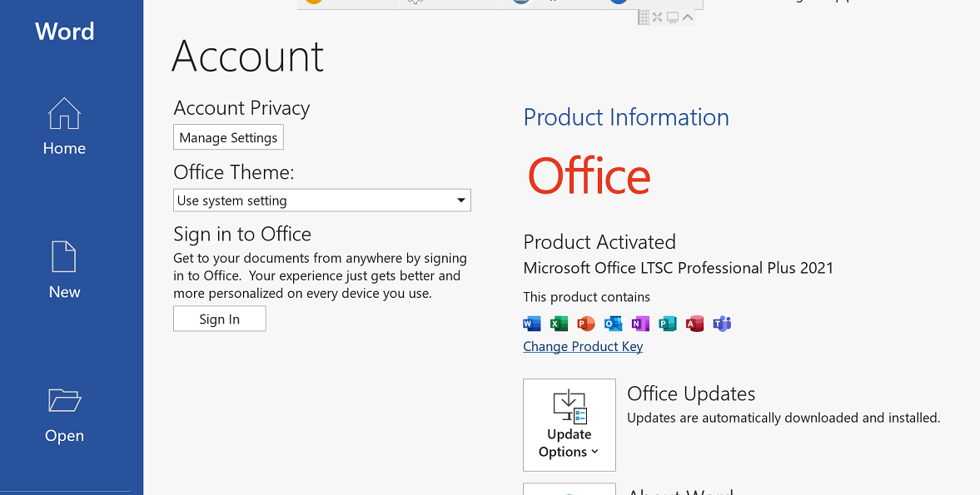Click the Teams product icon

pos(722,324)
